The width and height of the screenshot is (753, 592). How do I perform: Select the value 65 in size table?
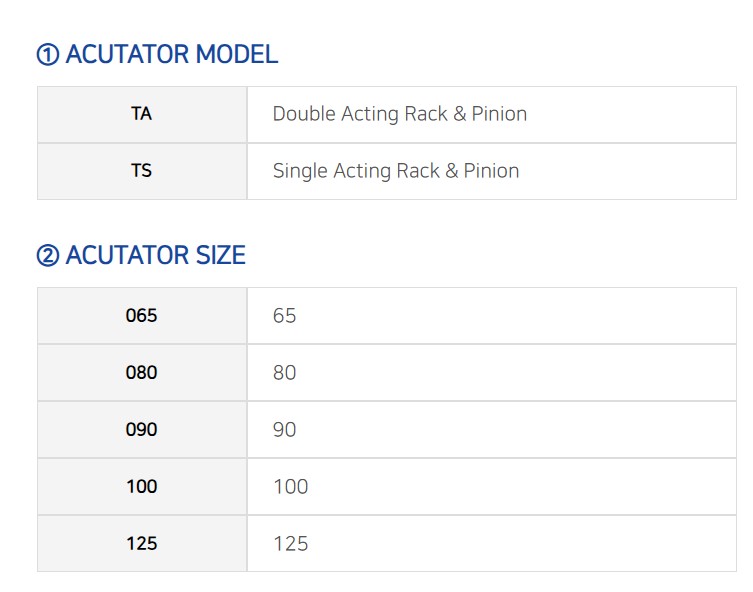[284, 316]
